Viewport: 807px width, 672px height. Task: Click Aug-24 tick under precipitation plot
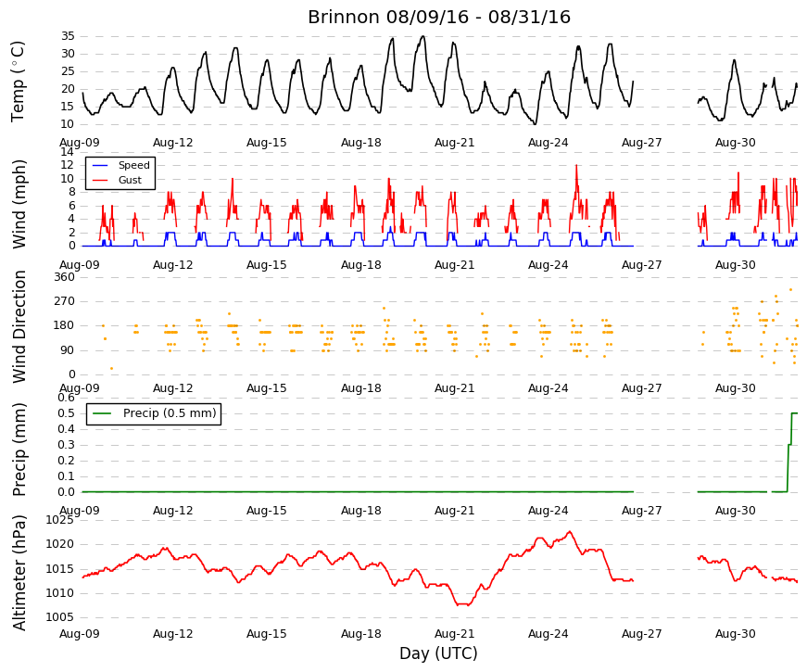click(549, 511)
